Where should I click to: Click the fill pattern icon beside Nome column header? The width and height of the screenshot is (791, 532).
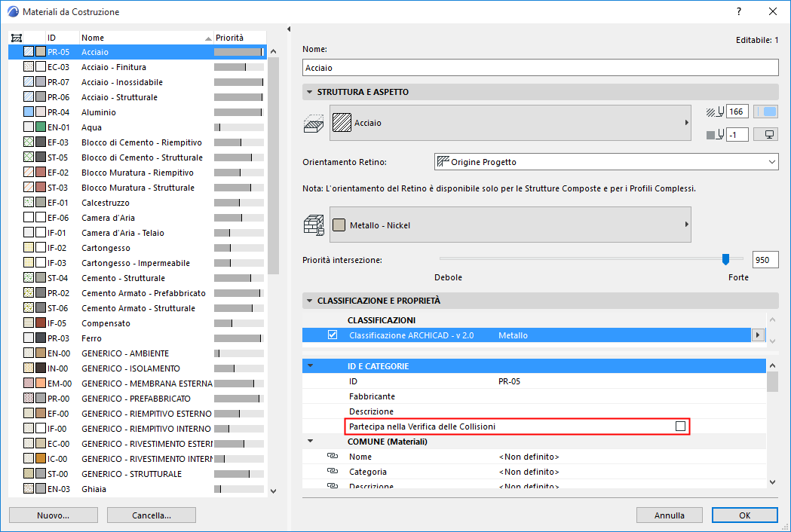point(17,38)
